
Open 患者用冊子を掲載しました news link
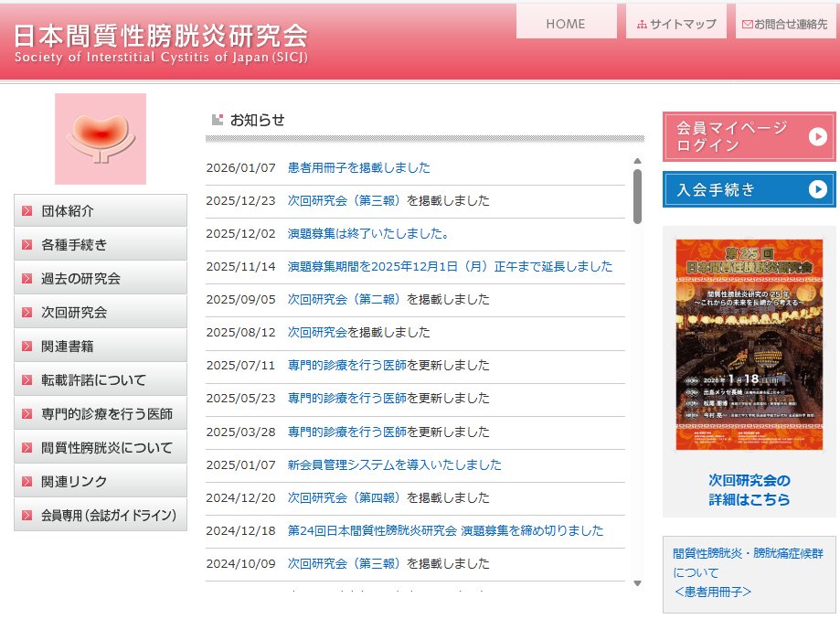click(x=359, y=167)
